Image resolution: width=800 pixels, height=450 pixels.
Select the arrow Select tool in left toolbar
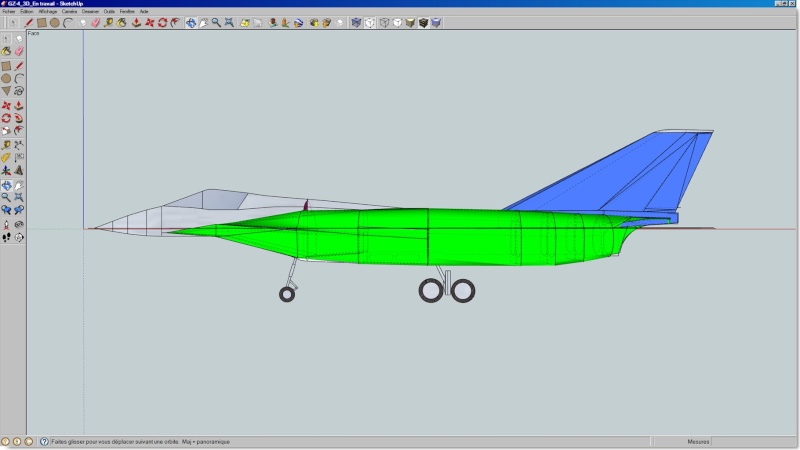6,38
